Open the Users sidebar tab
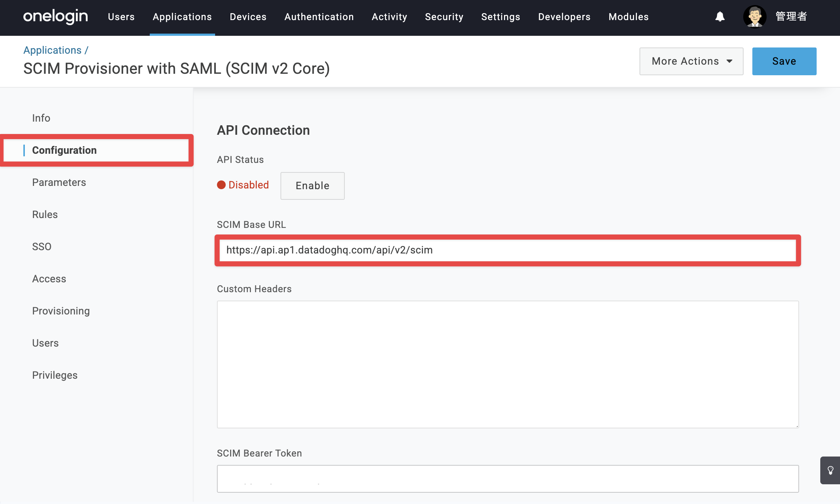840x504 pixels. (x=45, y=343)
